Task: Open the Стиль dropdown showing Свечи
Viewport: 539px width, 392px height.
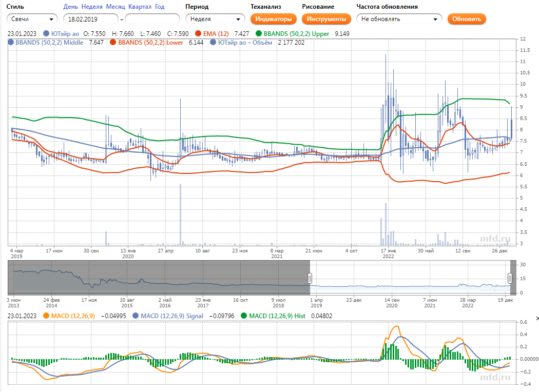Action: [32, 19]
